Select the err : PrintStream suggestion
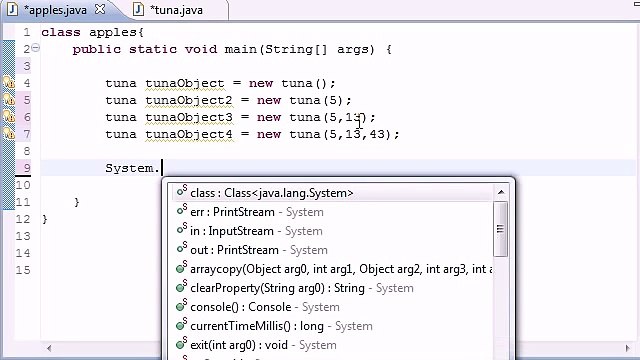Image resolution: width=640 pixels, height=360 pixels. [x=333, y=212]
